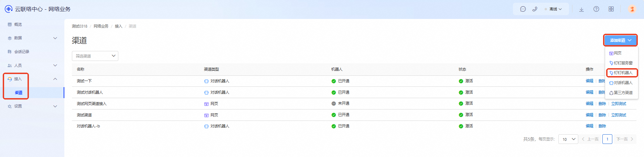This screenshot has width=644, height=157.
Task: Click the 概览 sidebar icon
Action: pyautogui.click(x=10, y=24)
